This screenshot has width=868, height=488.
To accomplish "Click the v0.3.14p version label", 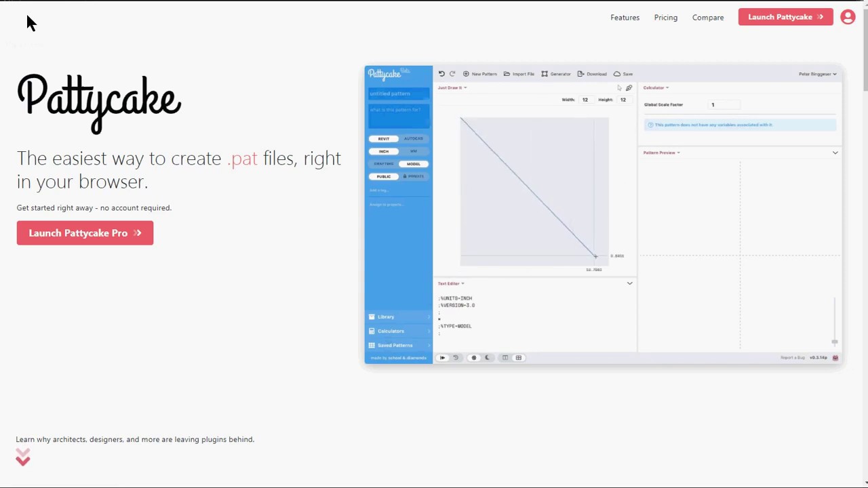I will tap(818, 358).
